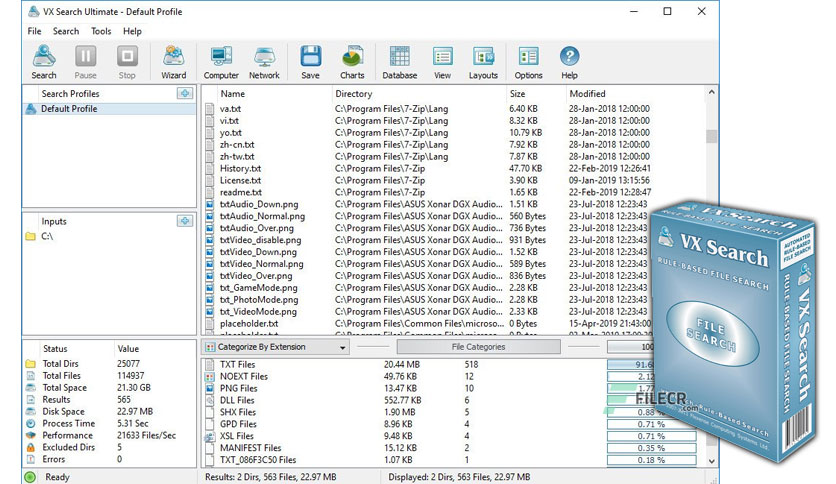Open the Tools menu
Image resolution: width=836 pixels, height=484 pixels.
(x=101, y=31)
